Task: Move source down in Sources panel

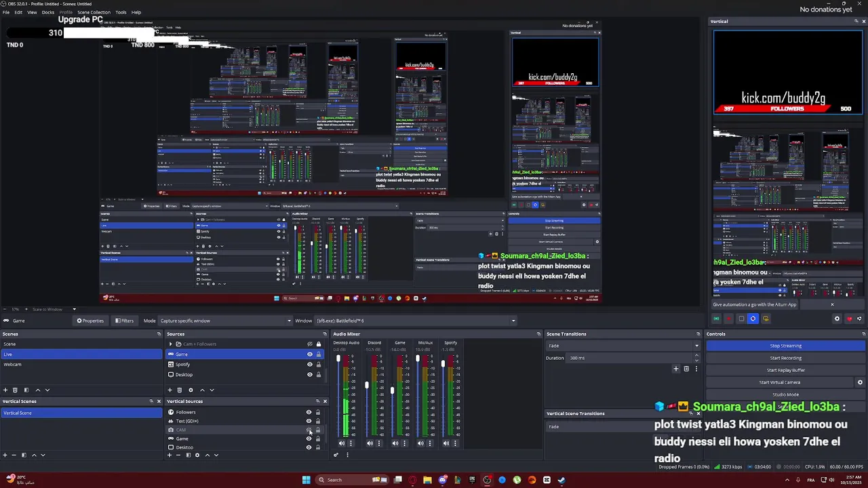Action: 212,390
